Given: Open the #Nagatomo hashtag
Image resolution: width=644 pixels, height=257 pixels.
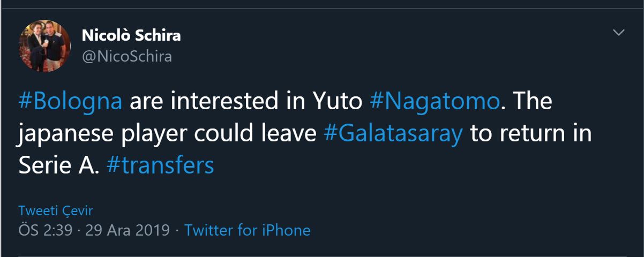Looking at the screenshot, I should [x=435, y=102].
